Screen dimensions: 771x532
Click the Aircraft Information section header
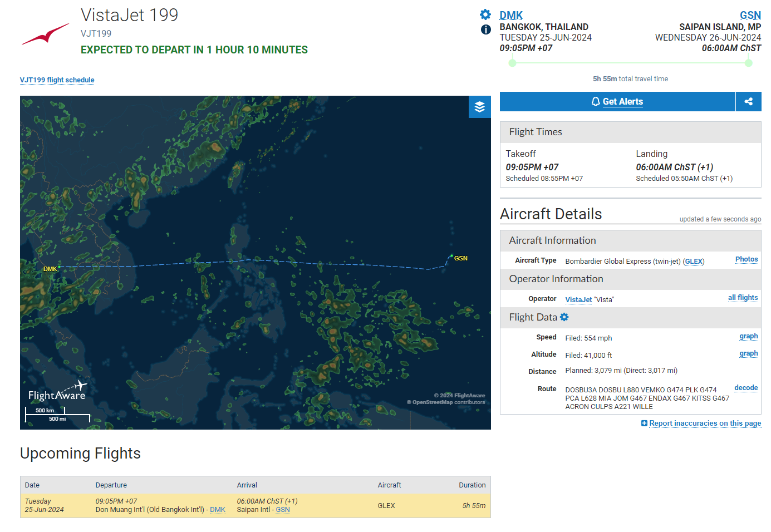pyautogui.click(x=631, y=240)
